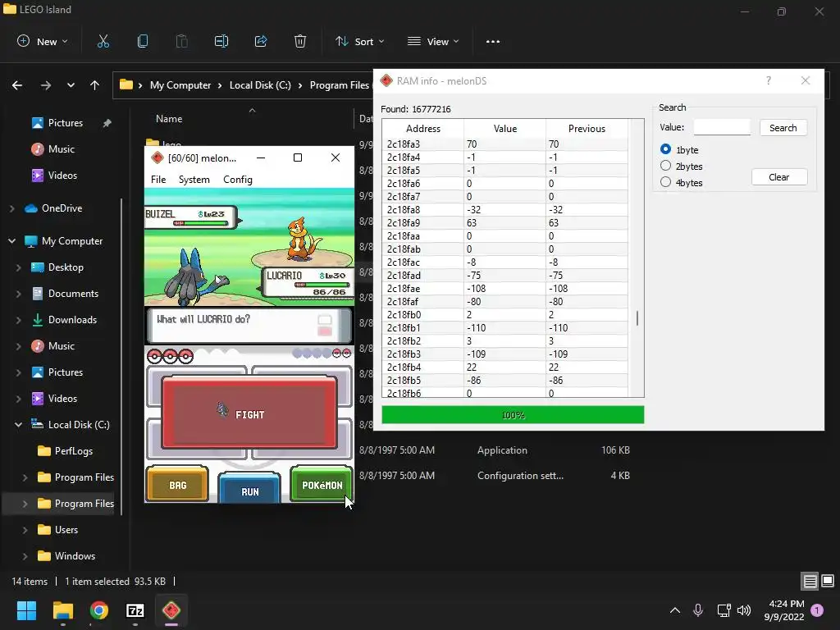
Task: Select the 1byte radio option
Action: pyautogui.click(x=665, y=149)
